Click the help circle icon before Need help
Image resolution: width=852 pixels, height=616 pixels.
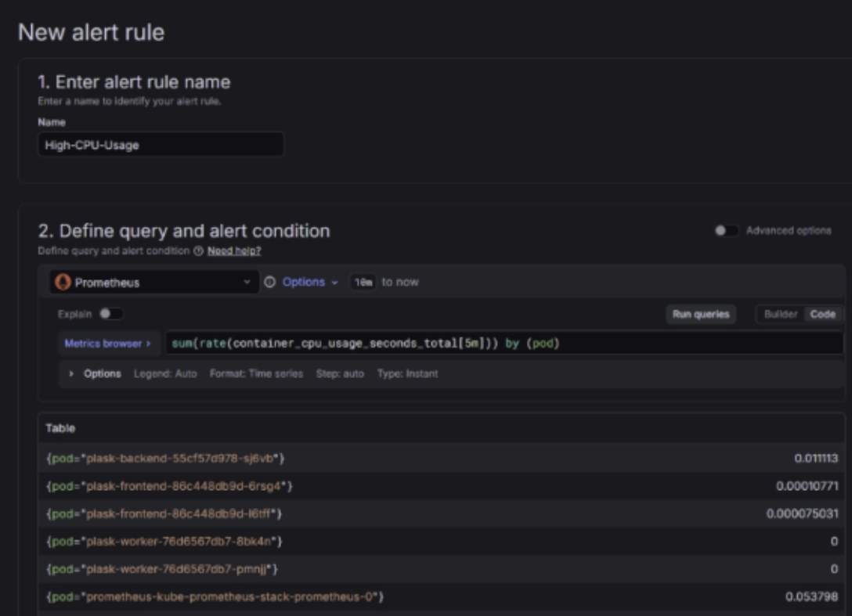tap(200, 250)
